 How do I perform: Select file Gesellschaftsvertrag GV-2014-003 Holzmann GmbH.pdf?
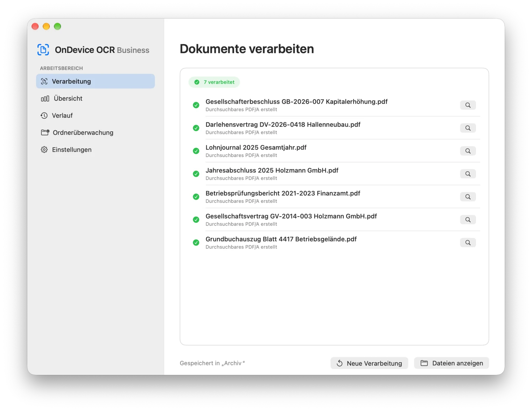tap(291, 216)
